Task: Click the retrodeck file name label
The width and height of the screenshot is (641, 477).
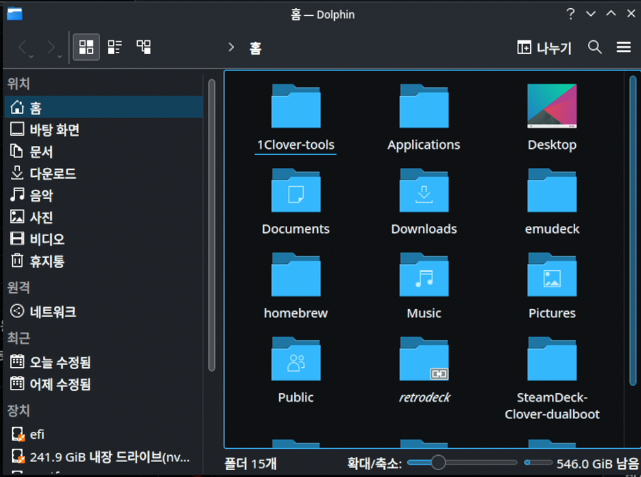Action: [424, 397]
